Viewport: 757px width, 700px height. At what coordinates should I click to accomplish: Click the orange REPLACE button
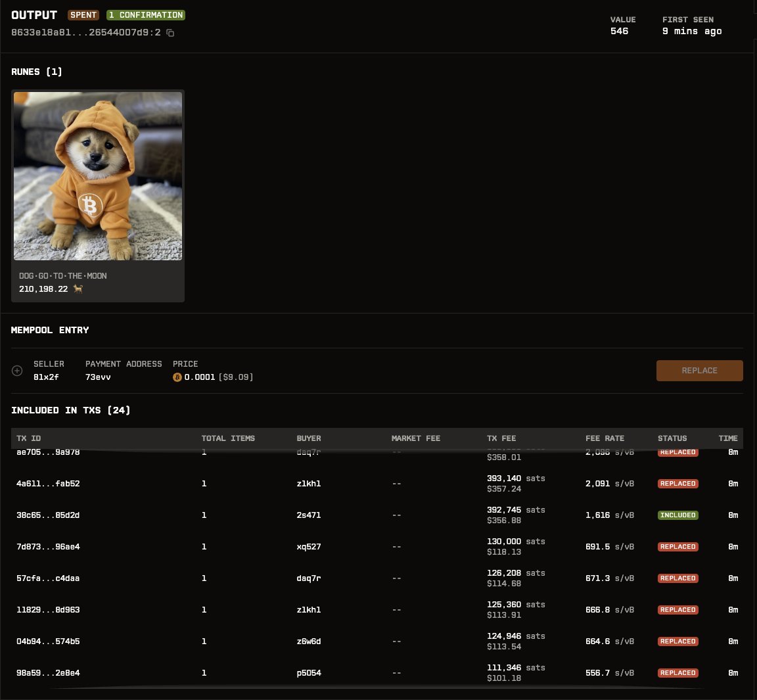tap(699, 371)
